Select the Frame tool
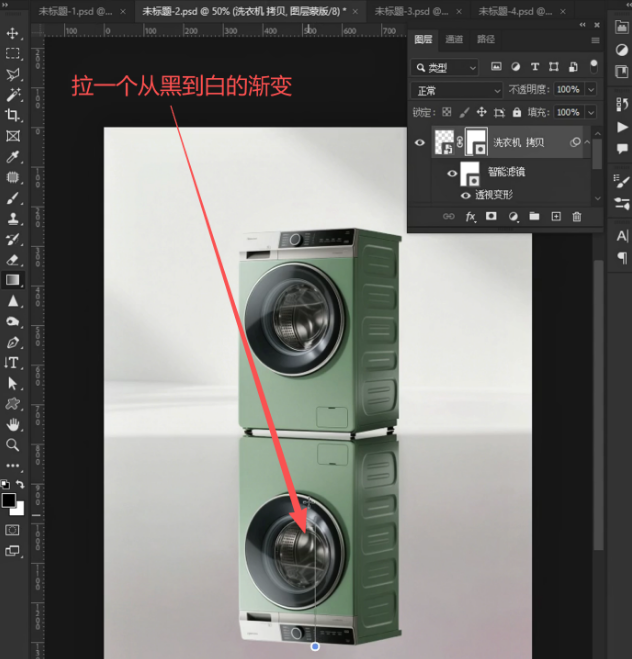Screen dimensions: 632x659 [x=12, y=136]
